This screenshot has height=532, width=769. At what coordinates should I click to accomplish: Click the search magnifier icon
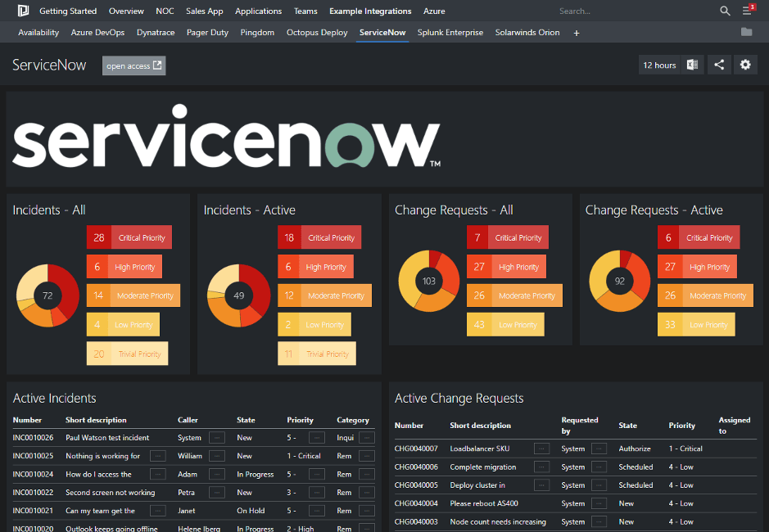(x=725, y=11)
